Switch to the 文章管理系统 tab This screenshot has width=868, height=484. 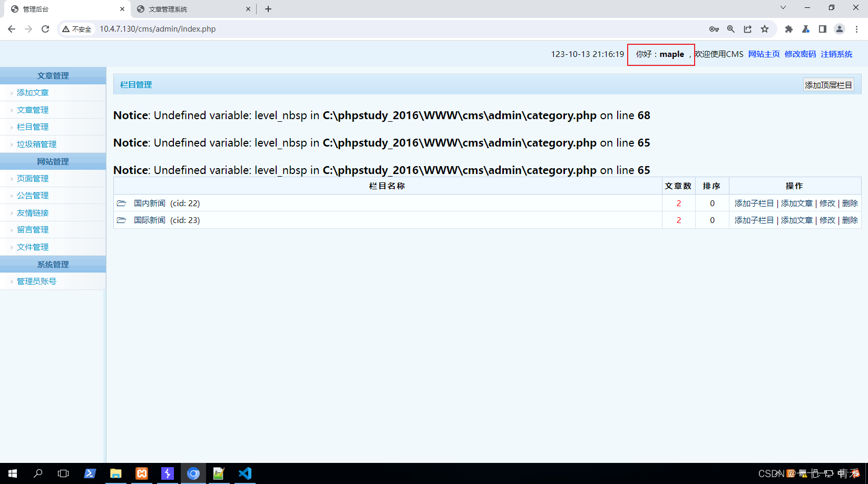[193, 9]
